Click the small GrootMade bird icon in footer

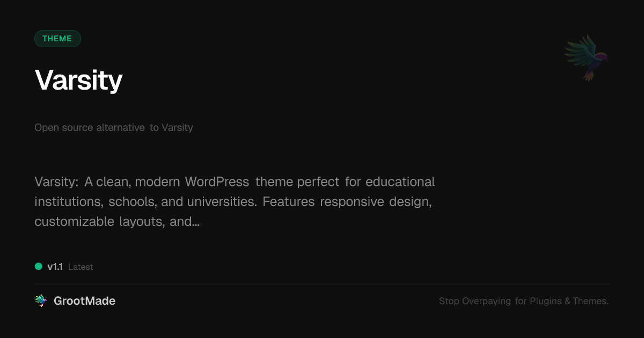pyautogui.click(x=41, y=301)
